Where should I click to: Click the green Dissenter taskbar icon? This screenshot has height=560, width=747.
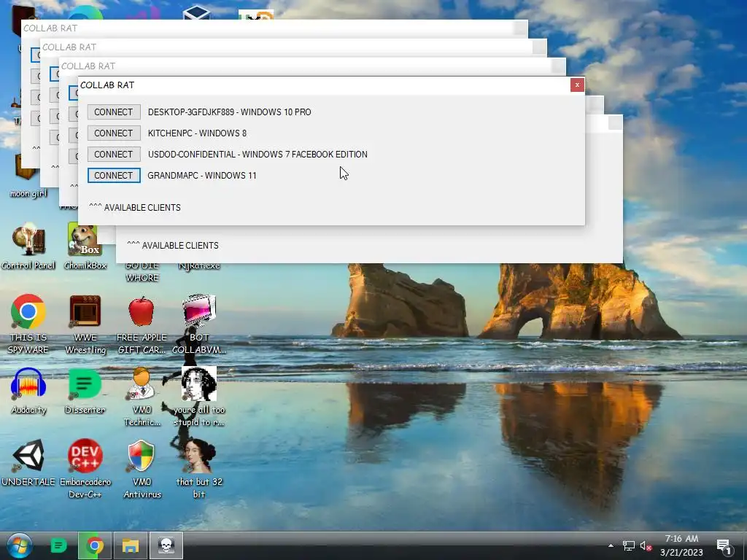tap(58, 545)
